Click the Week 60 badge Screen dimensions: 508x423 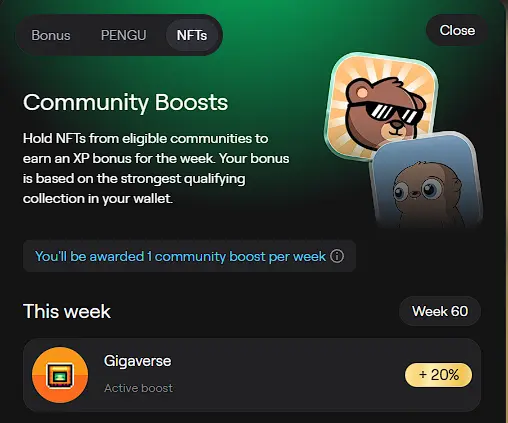tap(440, 311)
